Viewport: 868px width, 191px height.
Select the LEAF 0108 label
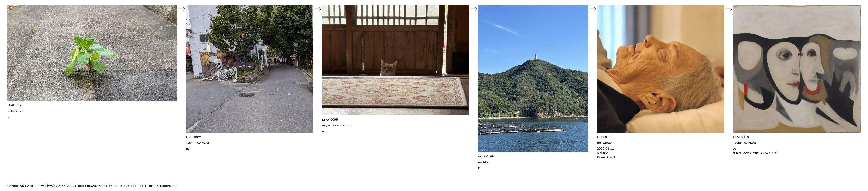click(486, 156)
